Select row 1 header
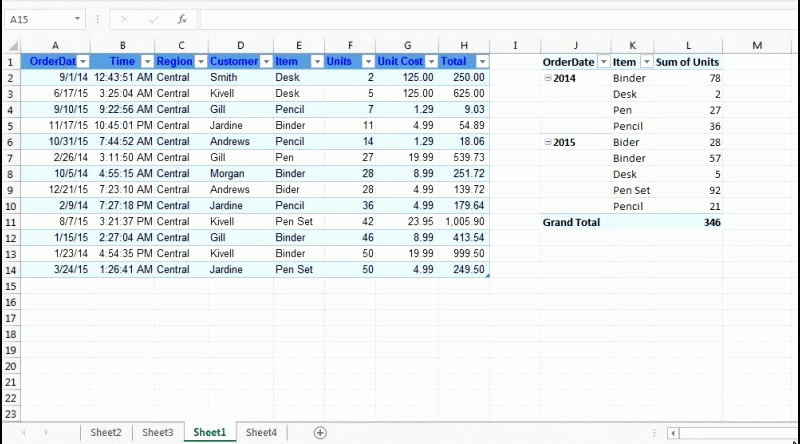 coord(11,62)
